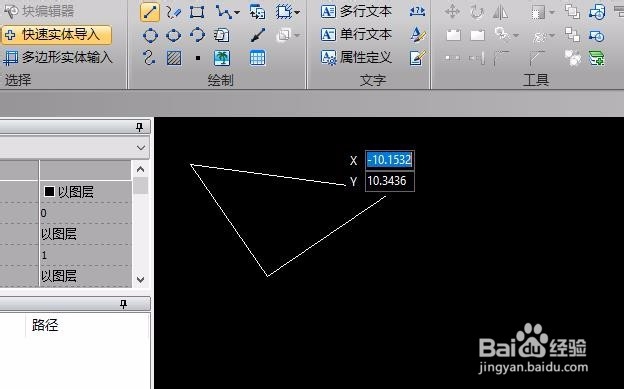This screenshot has width=624, height=389.
Task: Select the S-shaped Spline tool
Action: (149, 58)
